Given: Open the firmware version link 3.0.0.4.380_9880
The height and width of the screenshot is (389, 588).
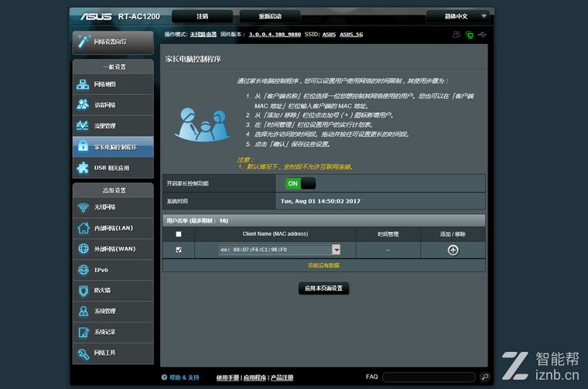Looking at the screenshot, I should coord(275,35).
